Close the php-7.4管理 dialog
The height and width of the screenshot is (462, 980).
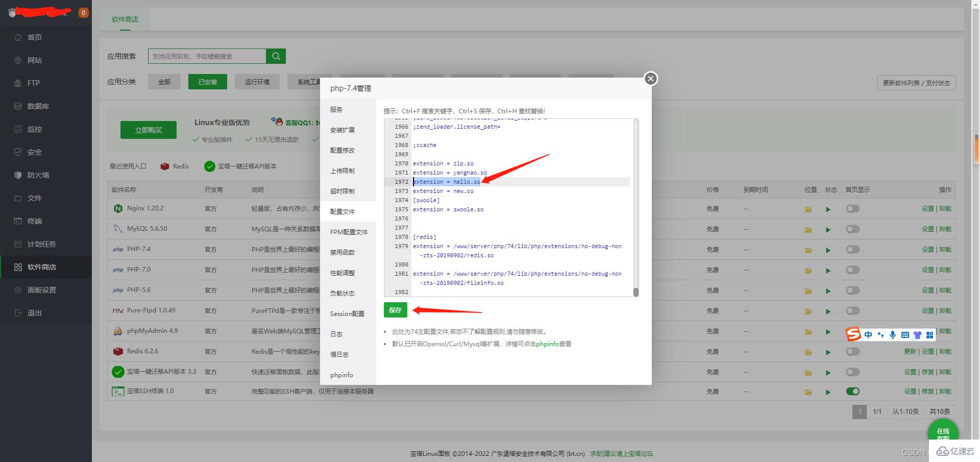(650, 79)
